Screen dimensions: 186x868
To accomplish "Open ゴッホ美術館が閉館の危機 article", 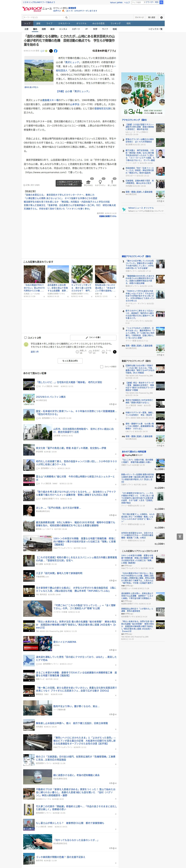I will point(60,857).
